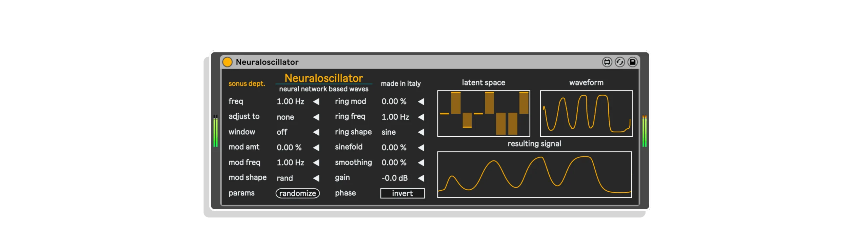Click the arrow next to gain value
The width and height of the screenshot is (868, 249).
[x=421, y=178]
